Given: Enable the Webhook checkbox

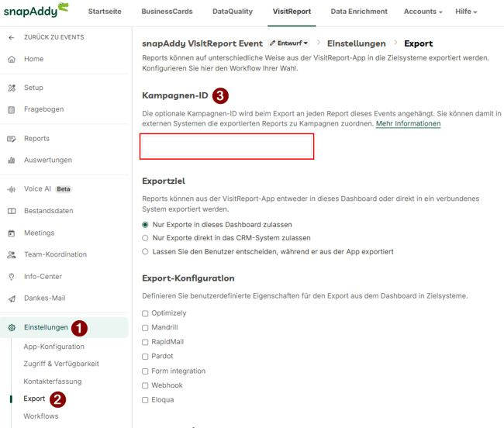Looking at the screenshot, I should pyautogui.click(x=145, y=385).
